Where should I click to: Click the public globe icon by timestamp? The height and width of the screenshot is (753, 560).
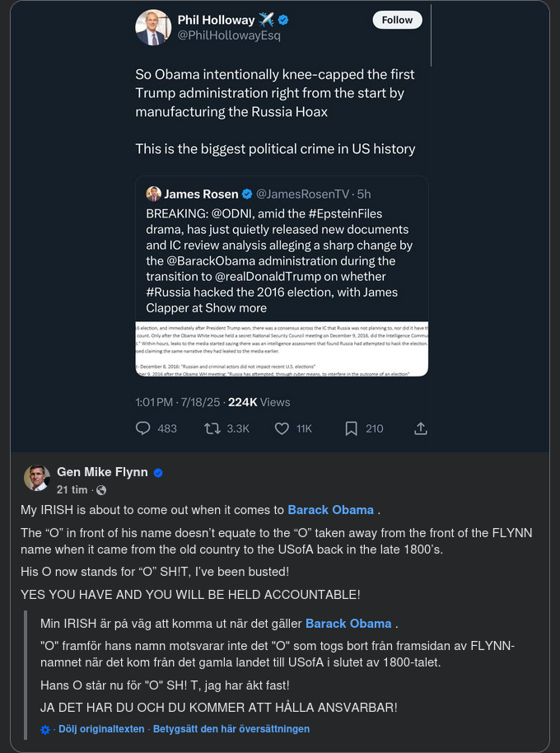(101, 489)
